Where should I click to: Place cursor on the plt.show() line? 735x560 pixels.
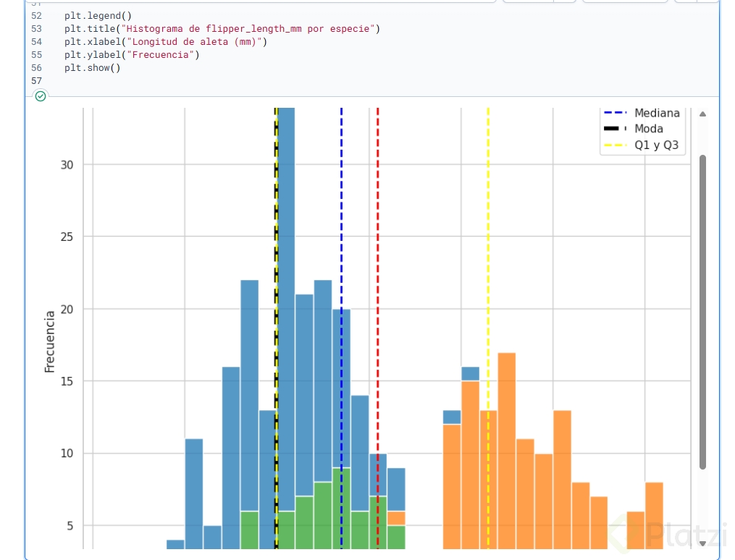92,68
